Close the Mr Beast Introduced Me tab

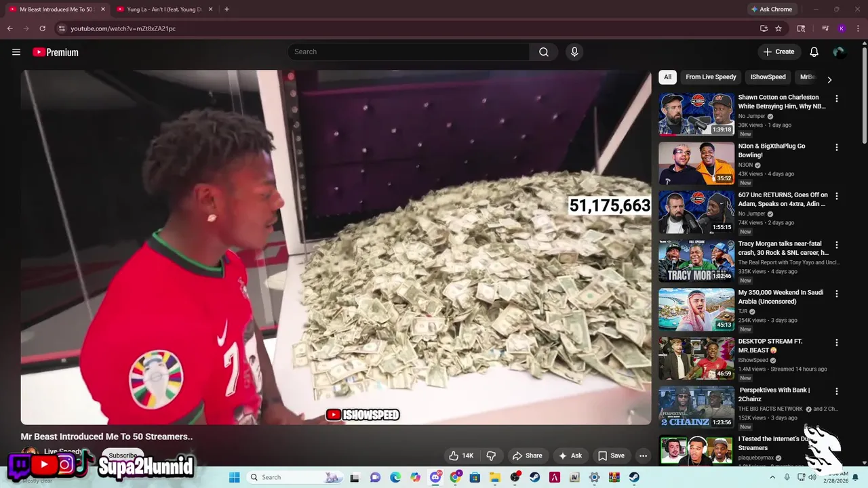click(x=102, y=9)
